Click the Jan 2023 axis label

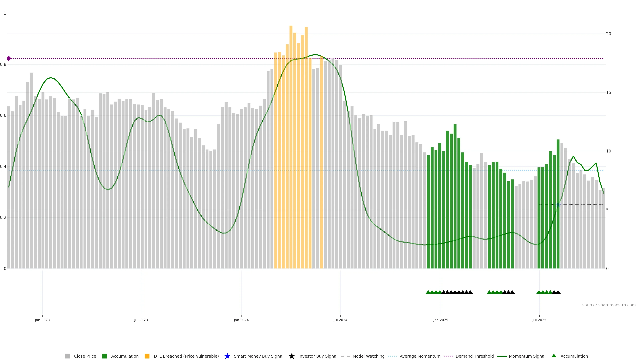[42, 320]
